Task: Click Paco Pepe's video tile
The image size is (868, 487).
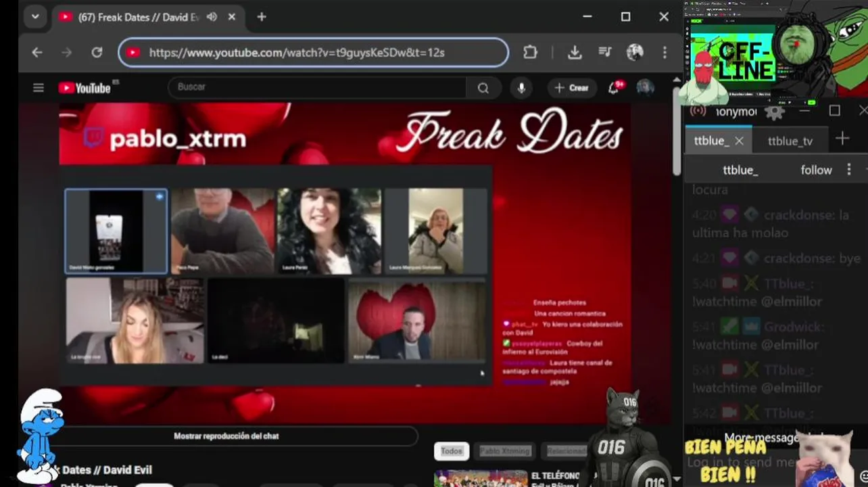Action: pos(222,231)
